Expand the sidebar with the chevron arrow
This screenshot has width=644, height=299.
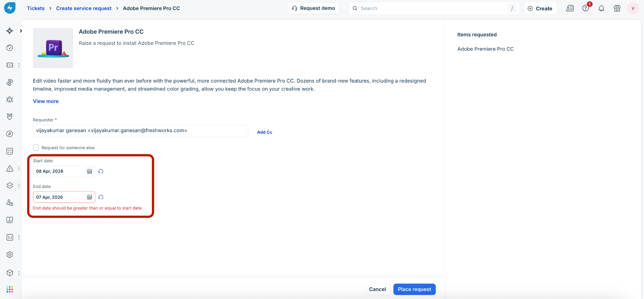pos(21,31)
